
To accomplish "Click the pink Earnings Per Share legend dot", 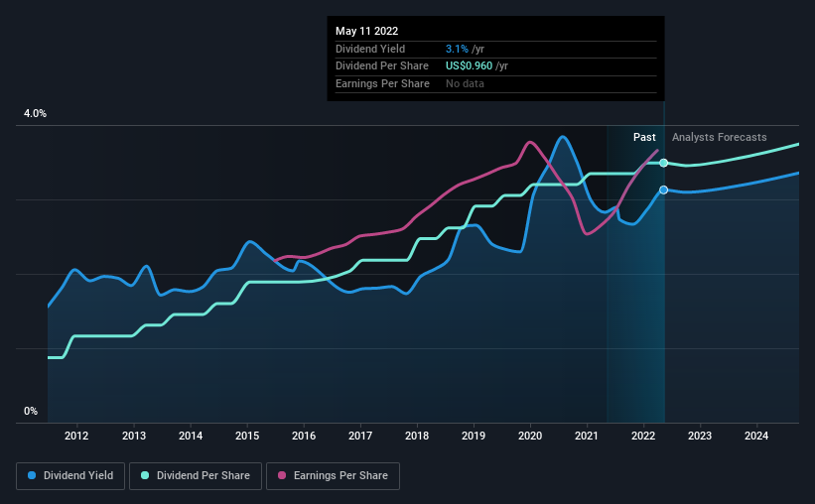I will pyautogui.click(x=282, y=475).
